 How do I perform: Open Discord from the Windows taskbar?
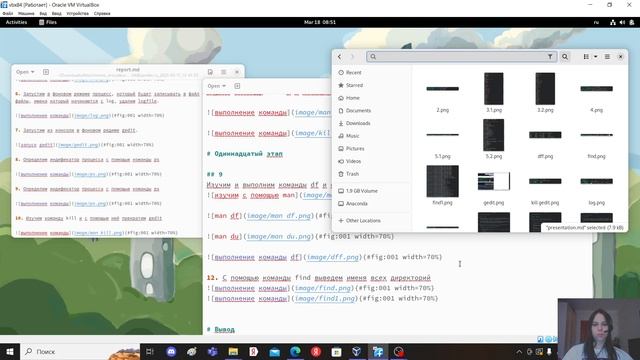click(x=171, y=351)
